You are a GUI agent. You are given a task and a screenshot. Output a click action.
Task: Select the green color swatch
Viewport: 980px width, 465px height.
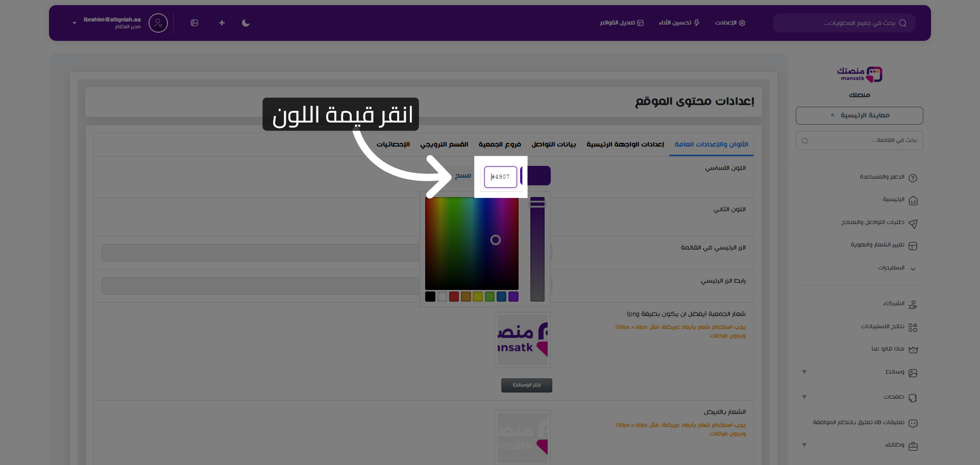[x=489, y=297]
